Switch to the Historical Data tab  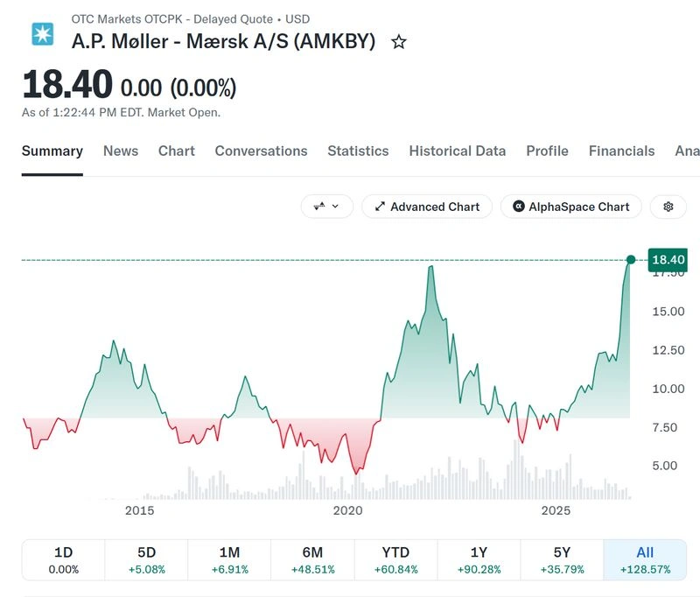(457, 151)
